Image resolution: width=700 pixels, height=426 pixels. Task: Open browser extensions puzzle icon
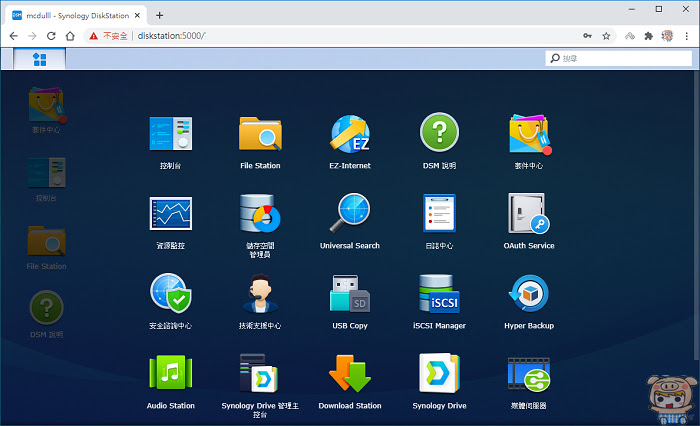coord(649,36)
